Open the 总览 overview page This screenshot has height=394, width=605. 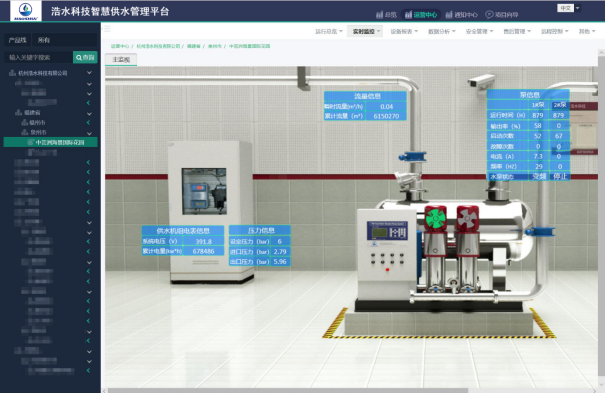tap(386, 15)
